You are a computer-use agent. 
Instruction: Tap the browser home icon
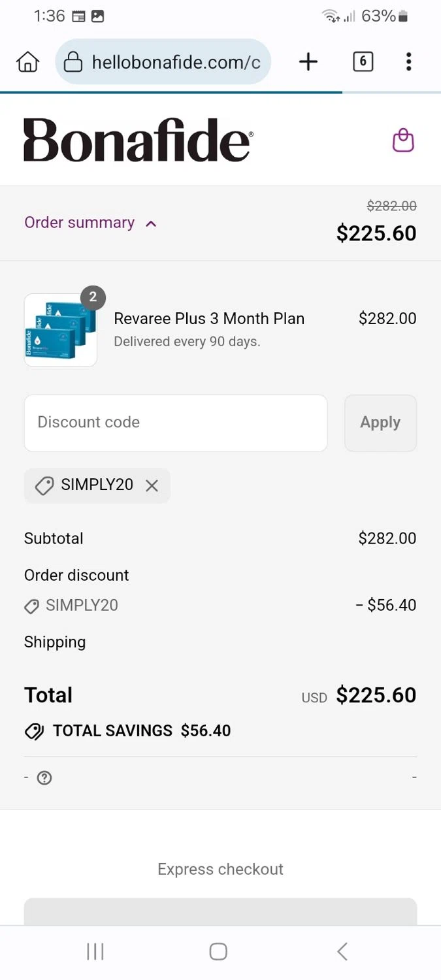click(27, 62)
